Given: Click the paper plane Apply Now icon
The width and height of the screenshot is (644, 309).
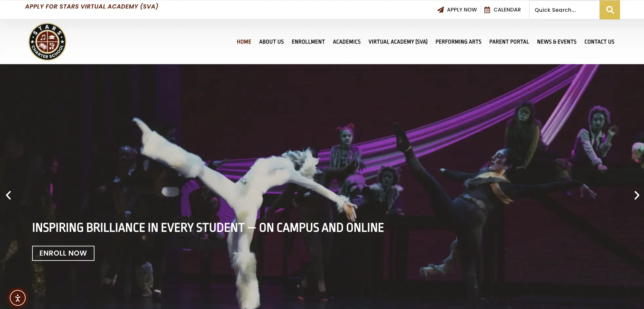Looking at the screenshot, I should [441, 10].
